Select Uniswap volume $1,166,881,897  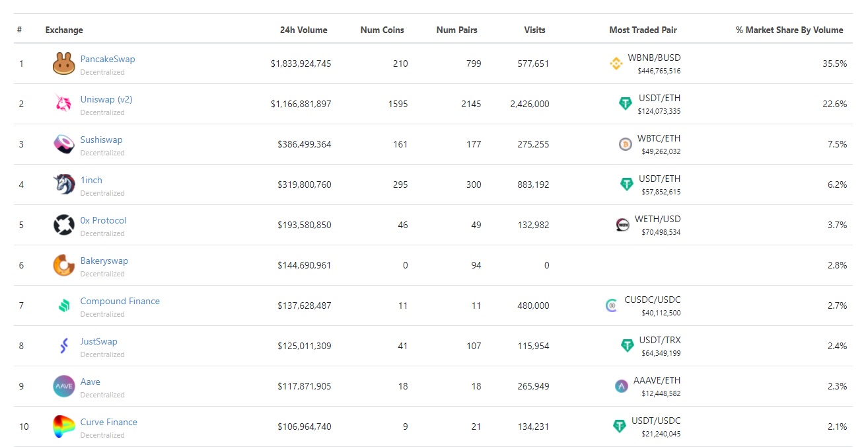301,104
